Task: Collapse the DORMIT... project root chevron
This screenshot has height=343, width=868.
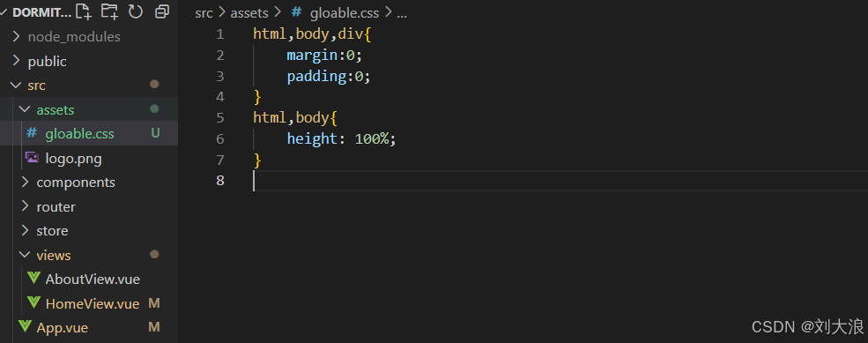Action: click(x=4, y=12)
